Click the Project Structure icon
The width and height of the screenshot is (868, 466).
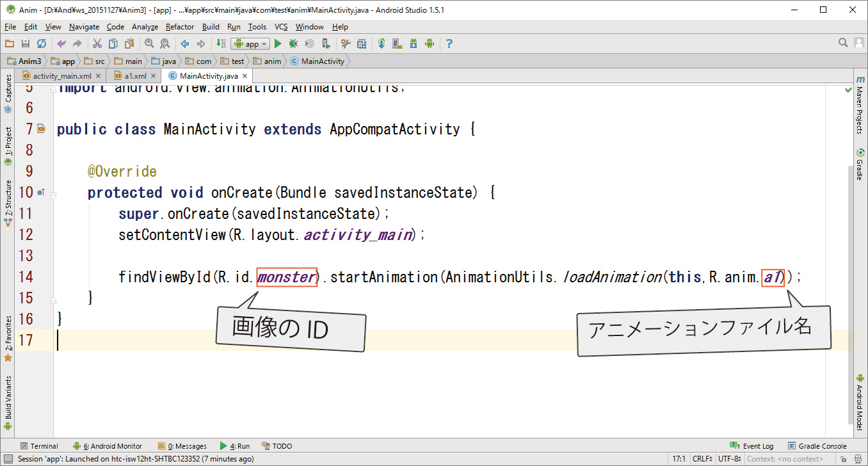pyautogui.click(x=362, y=44)
